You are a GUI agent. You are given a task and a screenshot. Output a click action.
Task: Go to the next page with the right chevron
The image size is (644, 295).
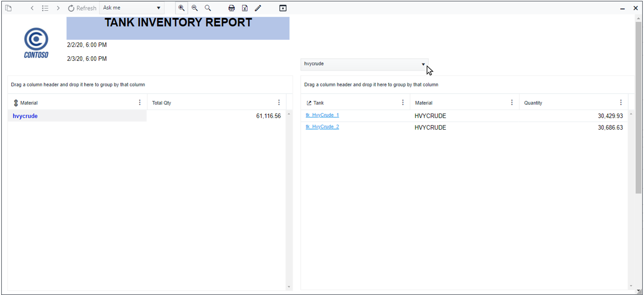pyautogui.click(x=58, y=8)
